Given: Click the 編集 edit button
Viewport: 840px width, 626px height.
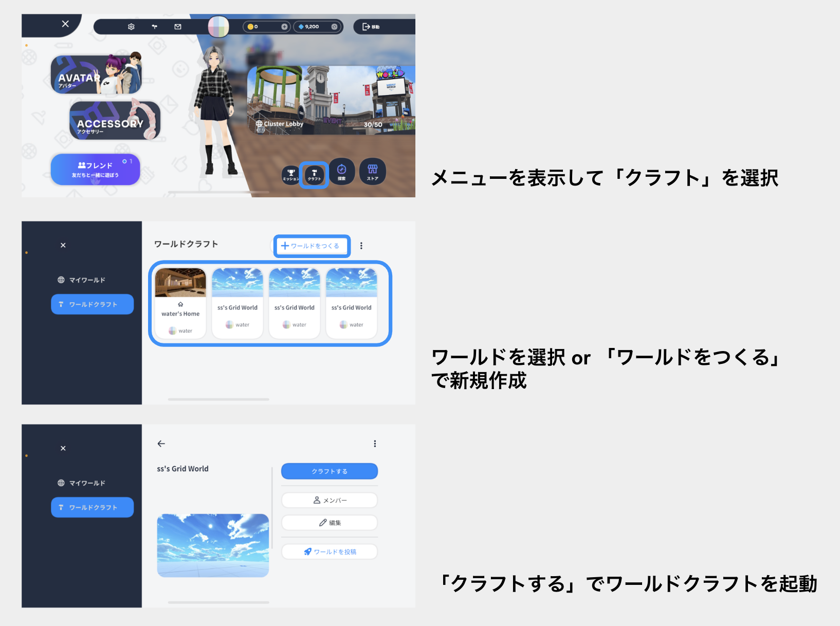Looking at the screenshot, I should [329, 522].
